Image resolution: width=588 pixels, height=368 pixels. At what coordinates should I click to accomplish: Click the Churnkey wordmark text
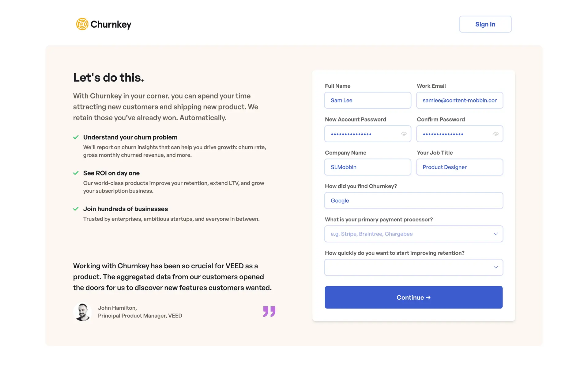pyautogui.click(x=111, y=24)
